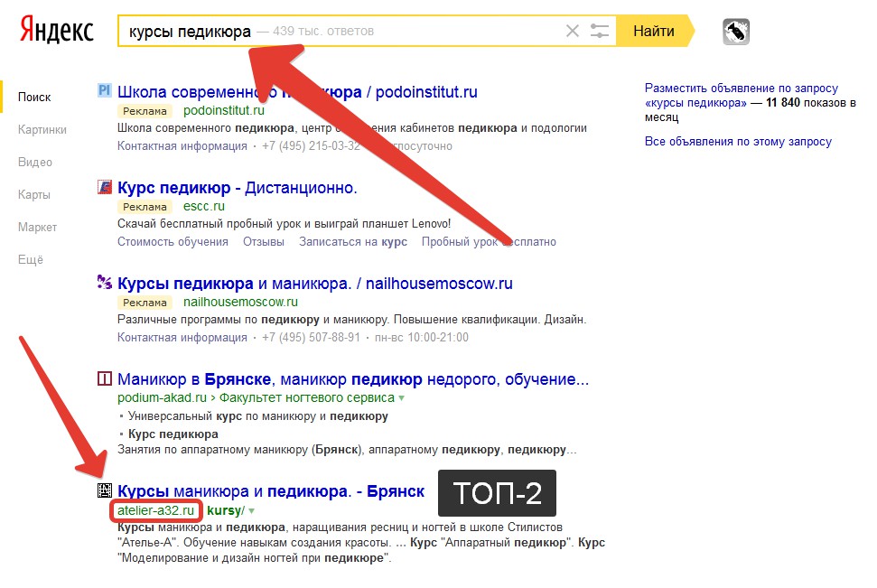Click the escc.ru favicon
The width and height of the screenshot is (877, 588).
coord(104,186)
